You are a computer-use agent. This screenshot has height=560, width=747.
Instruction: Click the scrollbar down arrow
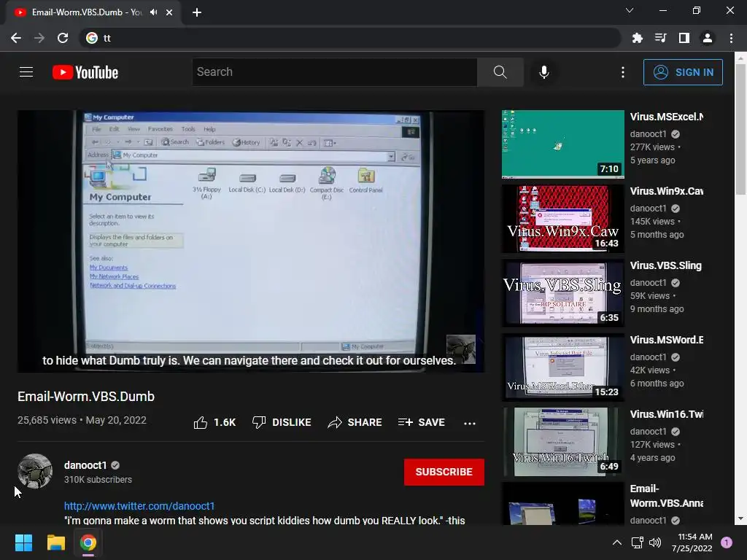tap(740, 519)
